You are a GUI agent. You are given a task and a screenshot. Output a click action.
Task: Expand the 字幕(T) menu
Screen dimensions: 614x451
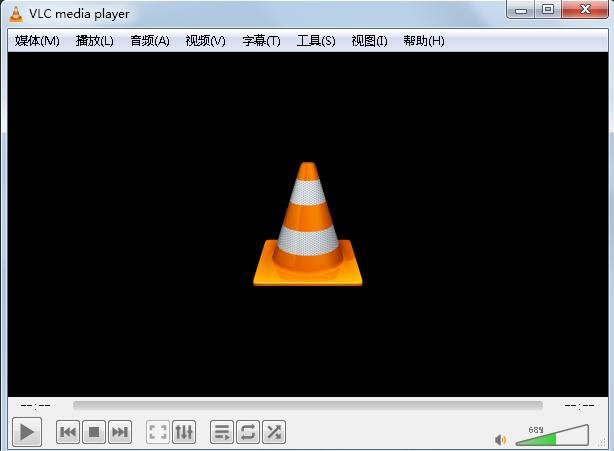tap(261, 41)
